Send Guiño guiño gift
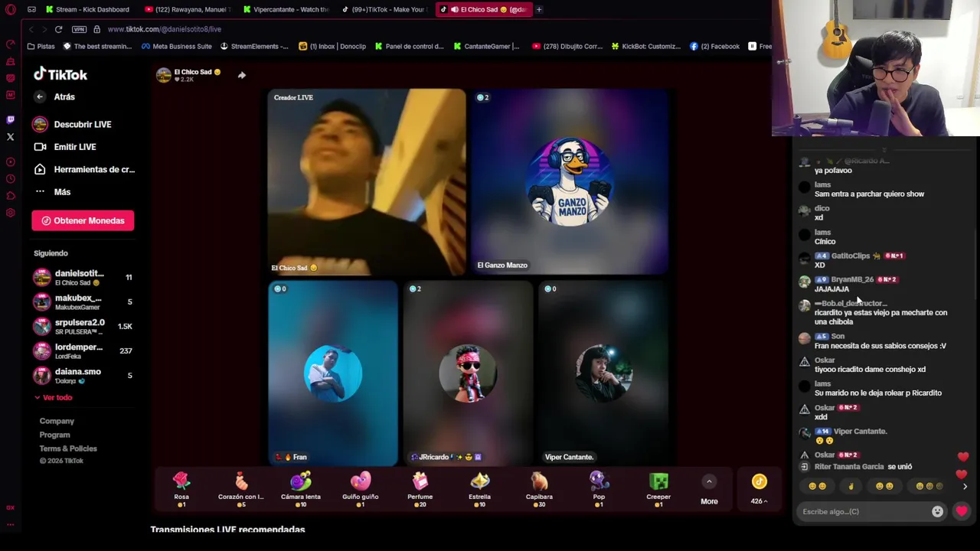 [x=361, y=489]
